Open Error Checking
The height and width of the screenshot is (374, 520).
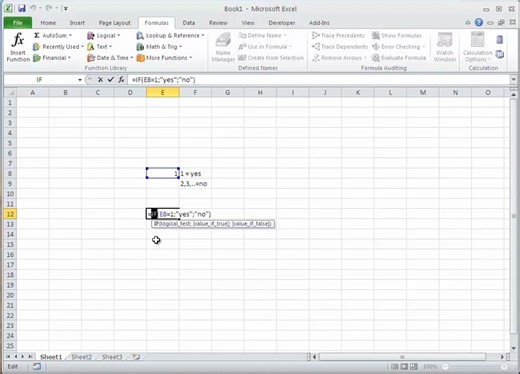pos(399,47)
